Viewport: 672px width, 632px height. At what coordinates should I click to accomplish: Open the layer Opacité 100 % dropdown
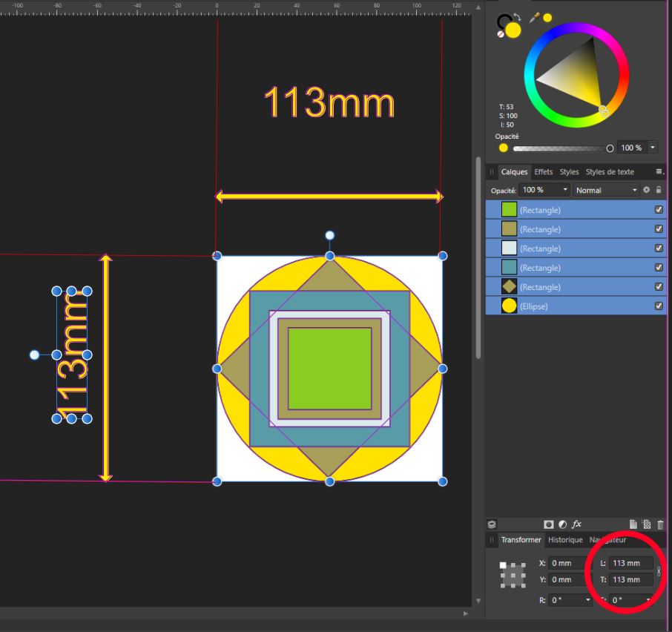[565, 189]
